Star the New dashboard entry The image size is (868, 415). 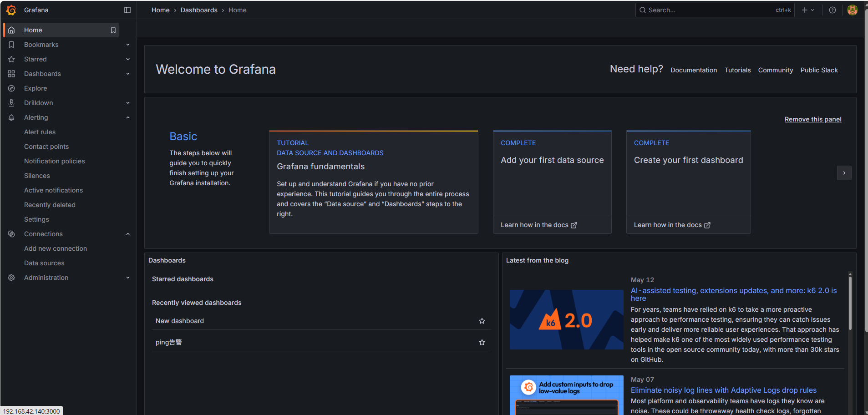pos(482,321)
